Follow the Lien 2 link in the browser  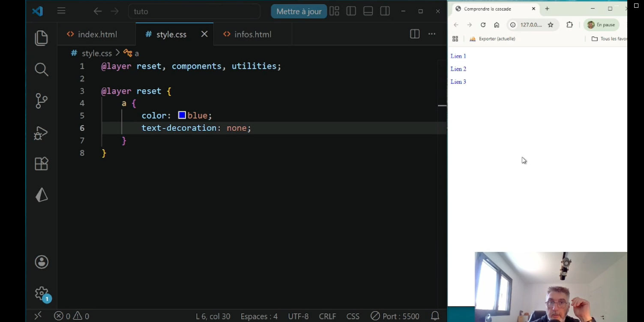click(458, 69)
